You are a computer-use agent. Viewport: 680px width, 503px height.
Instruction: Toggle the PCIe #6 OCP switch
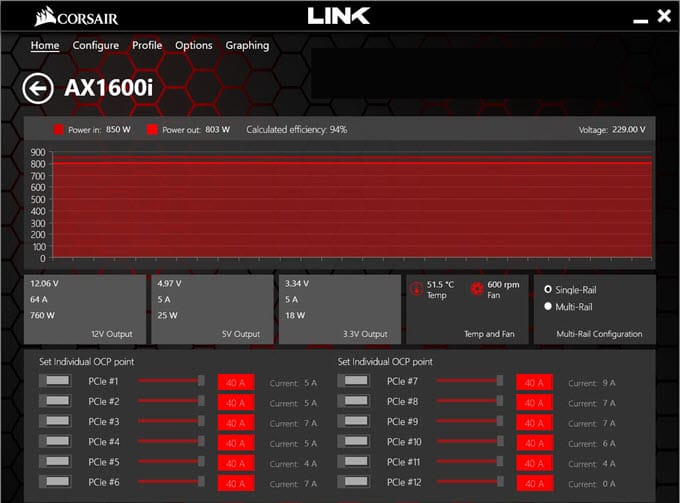tap(55, 481)
